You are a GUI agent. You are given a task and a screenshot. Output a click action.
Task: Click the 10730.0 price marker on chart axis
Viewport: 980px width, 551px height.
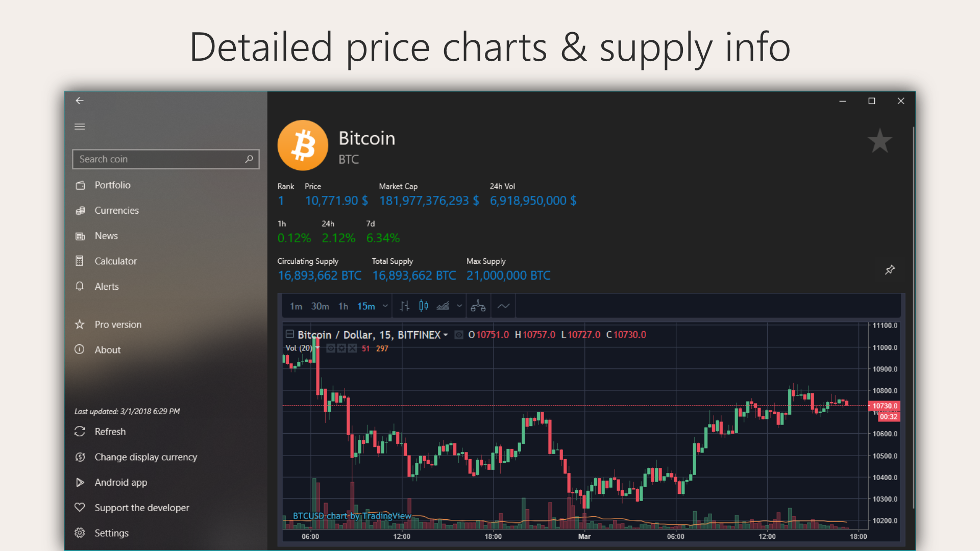click(x=885, y=406)
